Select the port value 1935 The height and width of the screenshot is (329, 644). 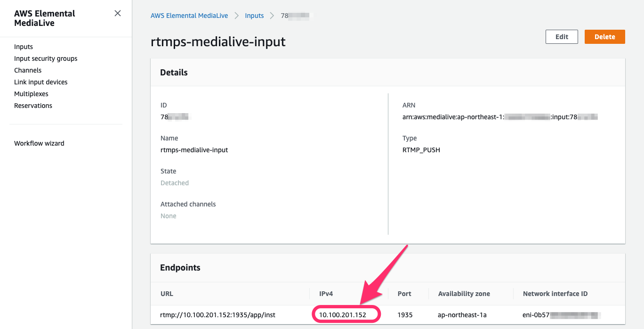point(405,314)
